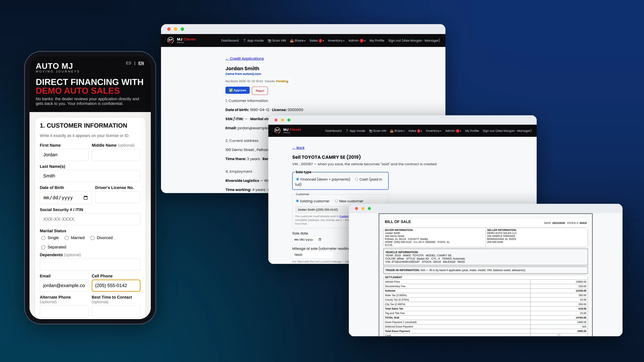Open Dashboard in Sell Toyota window
The image size is (644, 362).
[333, 131]
